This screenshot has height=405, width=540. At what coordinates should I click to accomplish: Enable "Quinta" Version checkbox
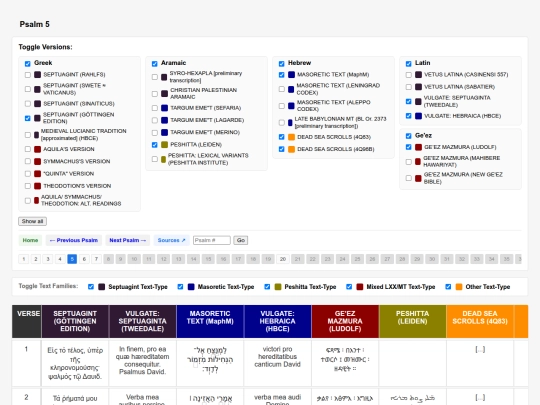point(28,174)
